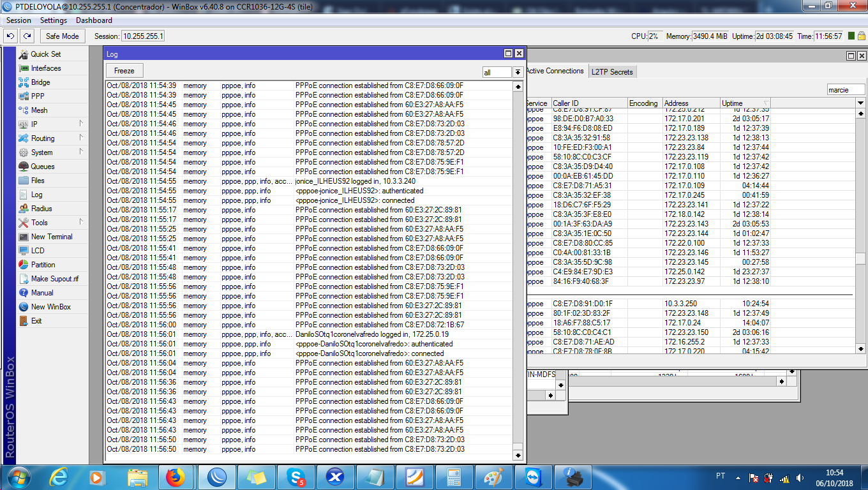Screen dimensions: 868x490
Task: Expand the Tools submenu
Action: point(81,222)
